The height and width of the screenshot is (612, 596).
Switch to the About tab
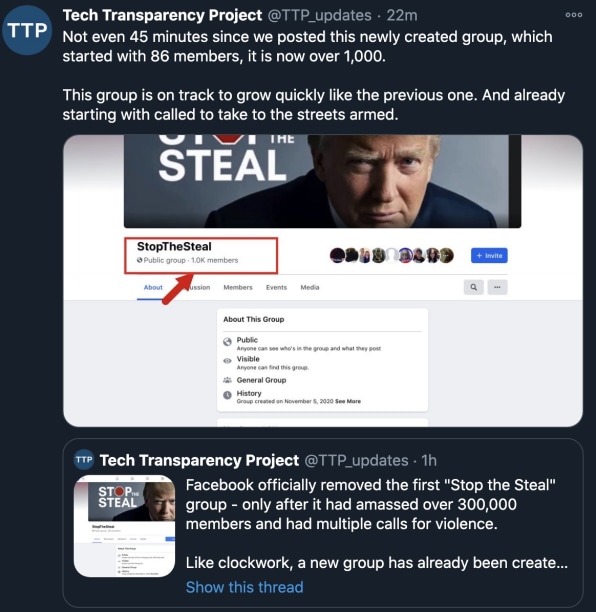click(x=153, y=287)
